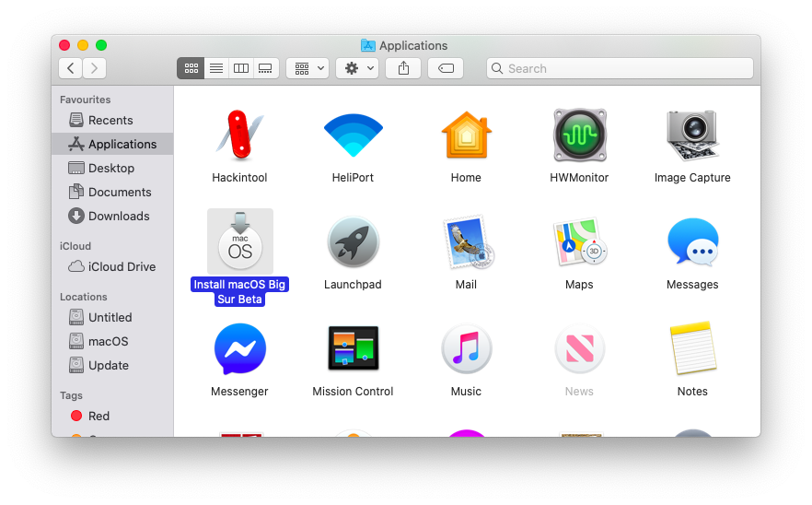Switch to list view
The image size is (812, 505).
click(216, 68)
